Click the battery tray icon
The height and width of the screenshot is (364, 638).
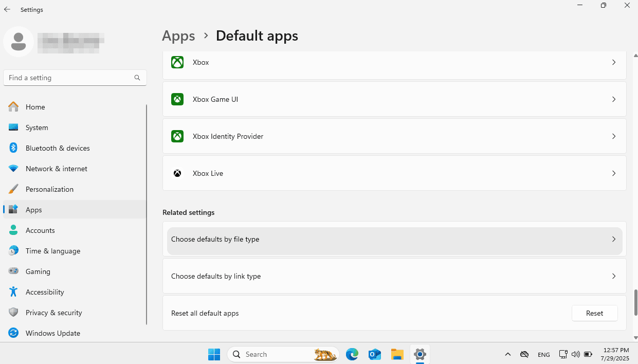pyautogui.click(x=588, y=354)
